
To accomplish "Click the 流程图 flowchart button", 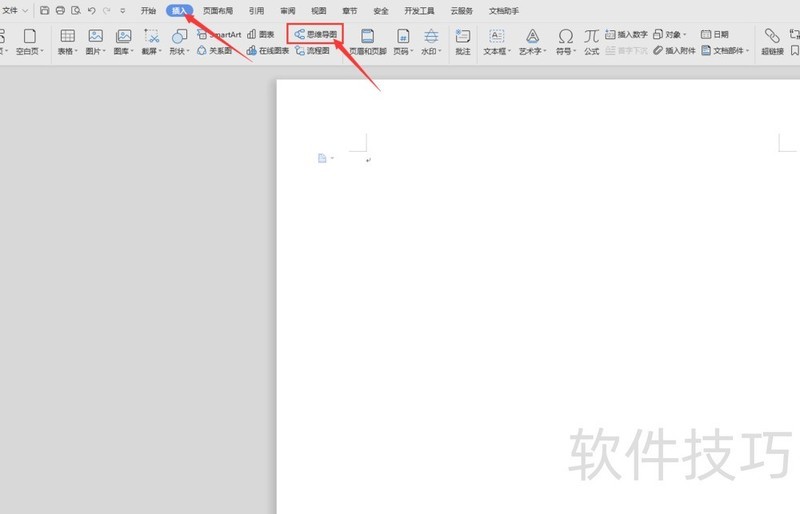I will [312, 51].
